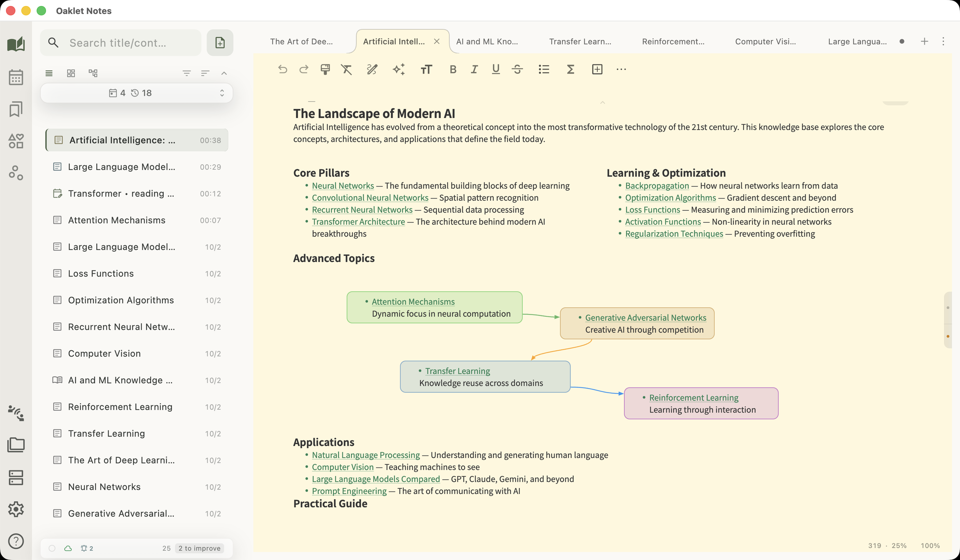Open the text size options
Screen dimensions: 960x560
point(426,69)
